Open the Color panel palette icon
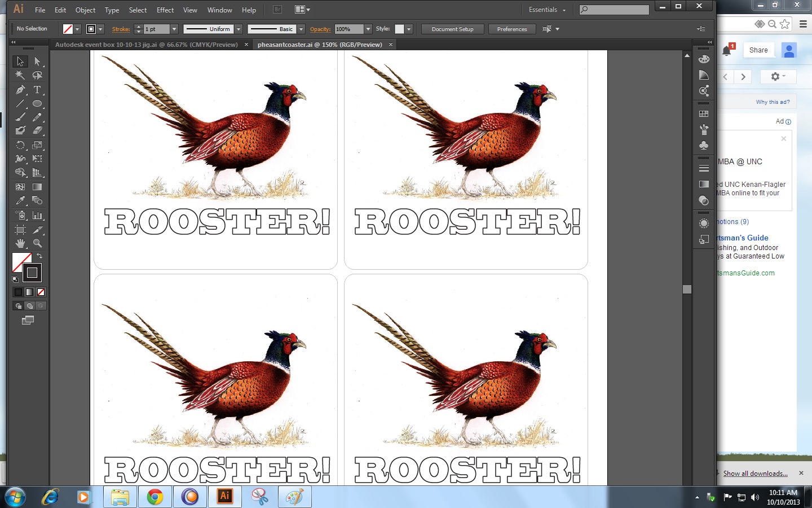The height and width of the screenshot is (508, 812). (704, 59)
